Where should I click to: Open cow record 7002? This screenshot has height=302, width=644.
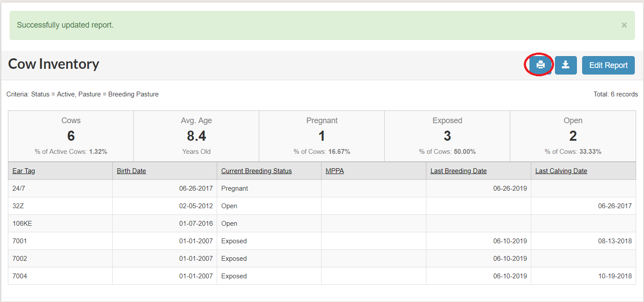click(x=18, y=258)
